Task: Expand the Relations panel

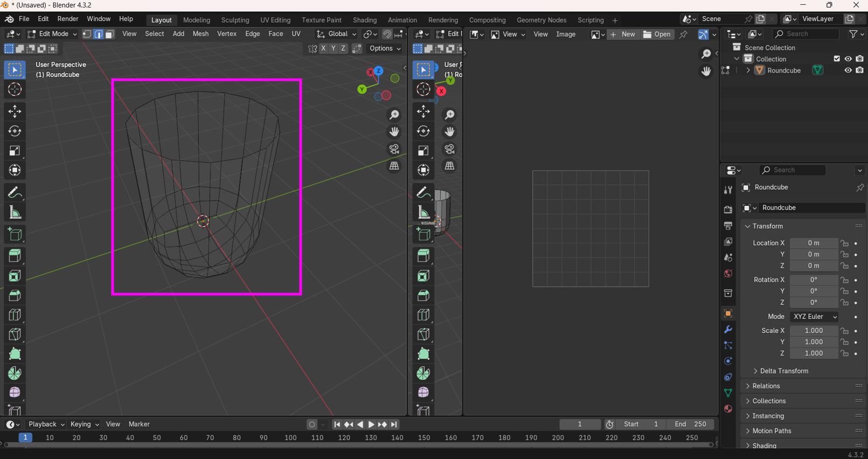Action: click(803, 386)
